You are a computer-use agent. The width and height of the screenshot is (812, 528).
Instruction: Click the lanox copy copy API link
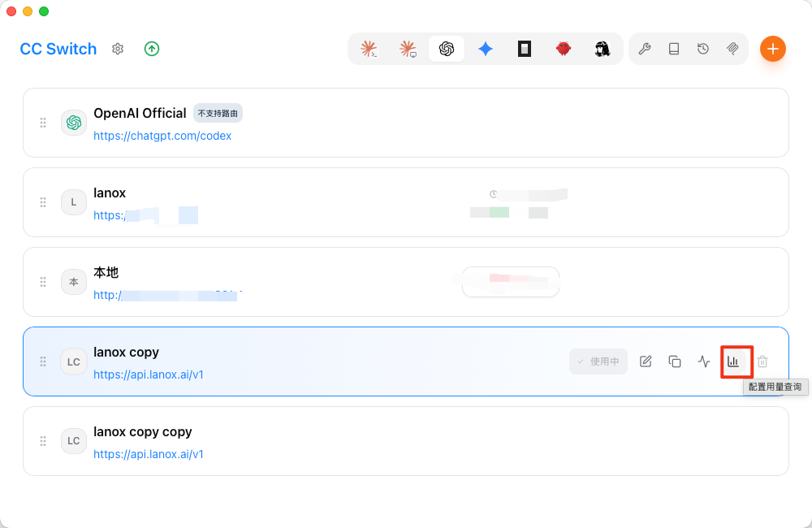tap(148, 454)
